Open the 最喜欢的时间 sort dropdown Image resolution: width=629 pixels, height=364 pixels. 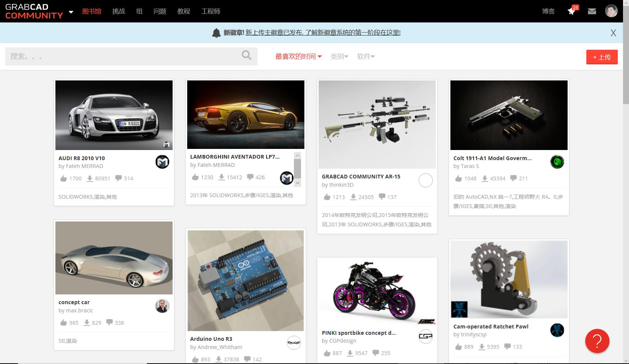pyautogui.click(x=298, y=56)
